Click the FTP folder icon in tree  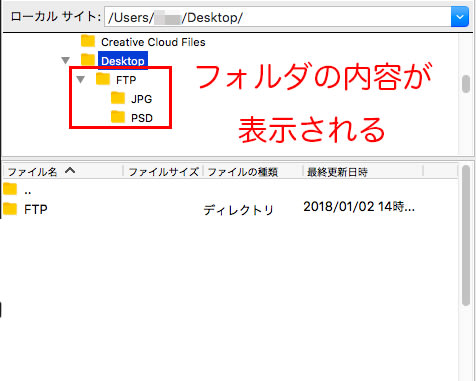[x=103, y=79]
